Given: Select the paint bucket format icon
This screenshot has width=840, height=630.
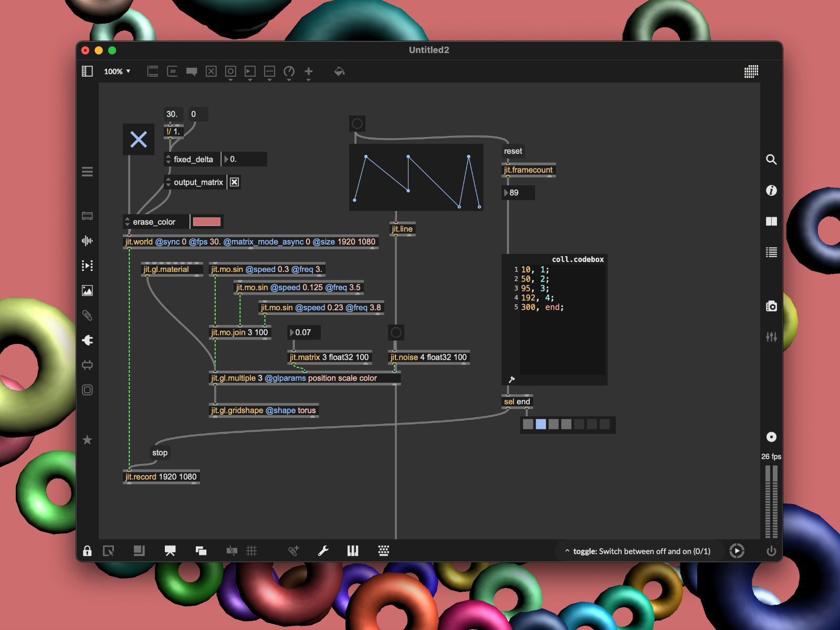Looking at the screenshot, I should (x=339, y=71).
